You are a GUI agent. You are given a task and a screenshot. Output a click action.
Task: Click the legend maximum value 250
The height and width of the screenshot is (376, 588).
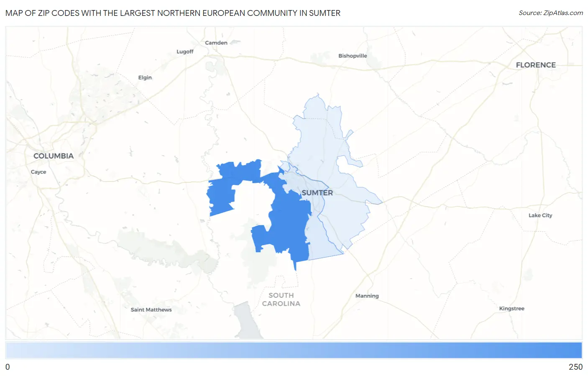pyautogui.click(x=575, y=367)
